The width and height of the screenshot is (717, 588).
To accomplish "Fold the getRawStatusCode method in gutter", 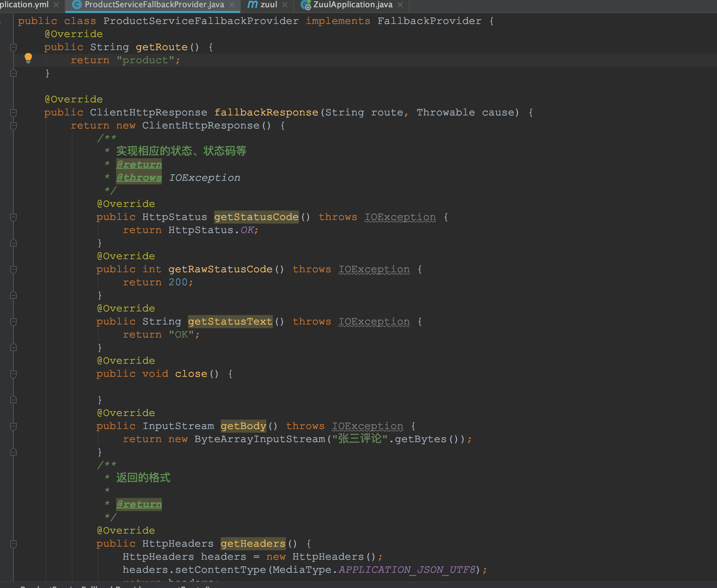I will (x=13, y=269).
